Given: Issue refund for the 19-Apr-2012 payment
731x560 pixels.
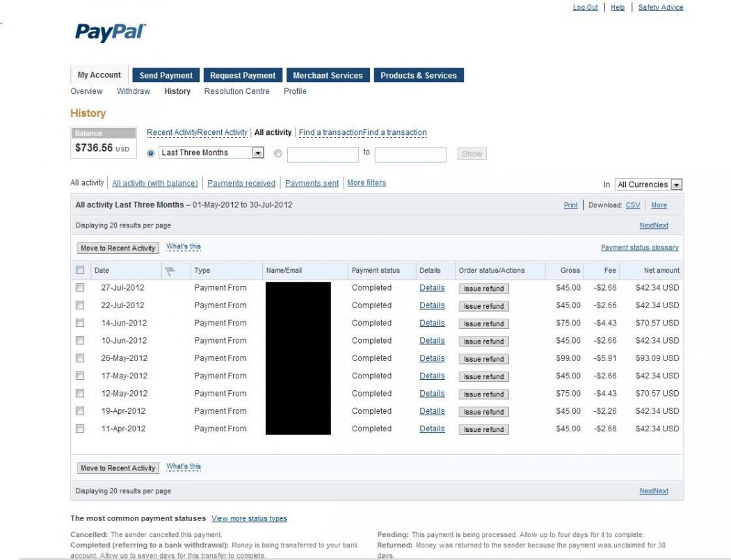Looking at the screenshot, I should pyautogui.click(x=484, y=412).
